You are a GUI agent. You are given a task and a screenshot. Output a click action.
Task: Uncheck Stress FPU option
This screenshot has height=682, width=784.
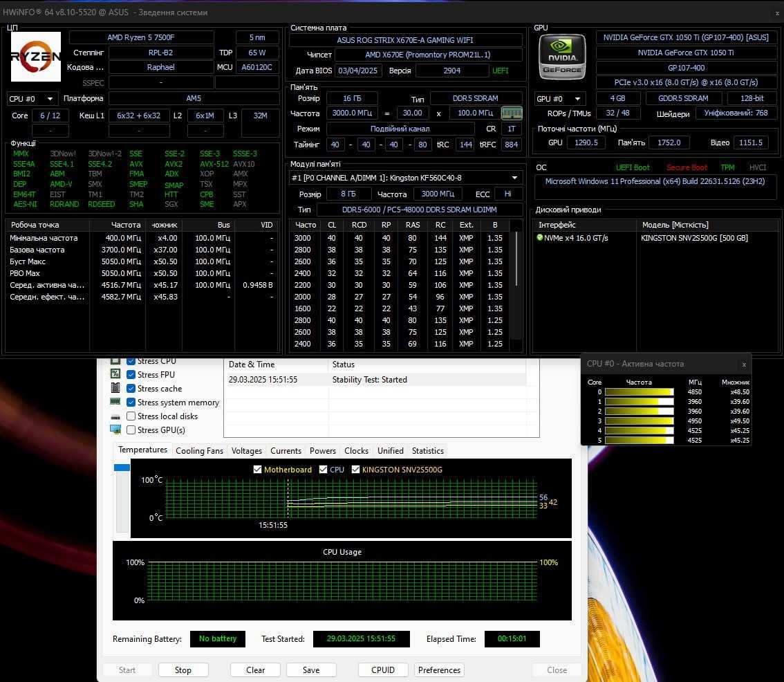click(131, 374)
